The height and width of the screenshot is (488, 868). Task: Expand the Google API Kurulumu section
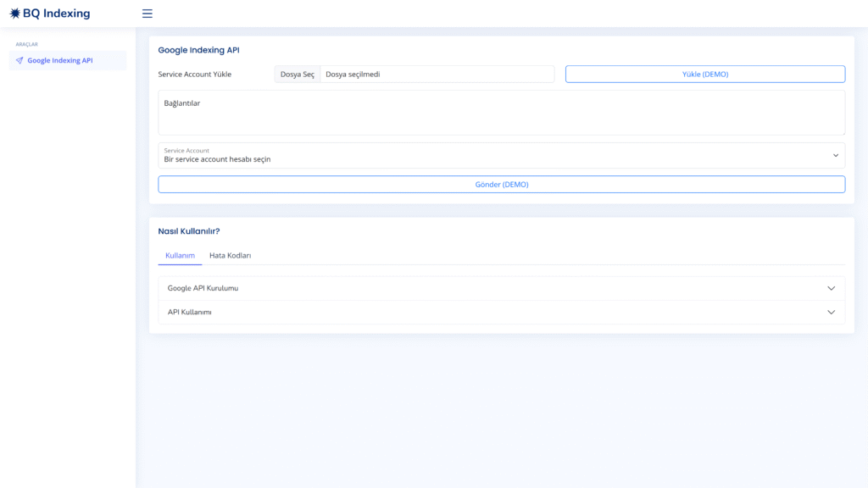[x=502, y=288]
